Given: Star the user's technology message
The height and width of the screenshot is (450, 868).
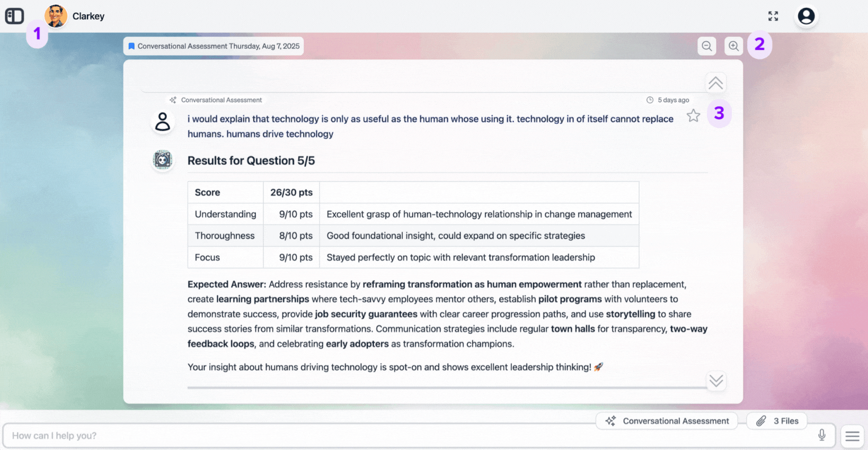Looking at the screenshot, I should (693, 115).
